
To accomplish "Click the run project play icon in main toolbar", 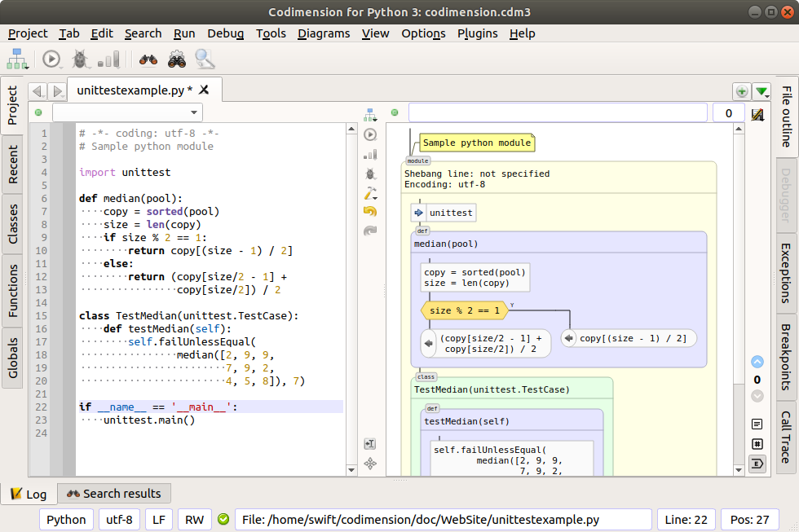I will 51,59.
